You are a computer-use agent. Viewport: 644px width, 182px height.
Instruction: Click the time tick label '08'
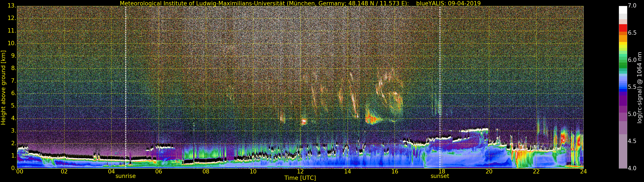tap(206, 171)
